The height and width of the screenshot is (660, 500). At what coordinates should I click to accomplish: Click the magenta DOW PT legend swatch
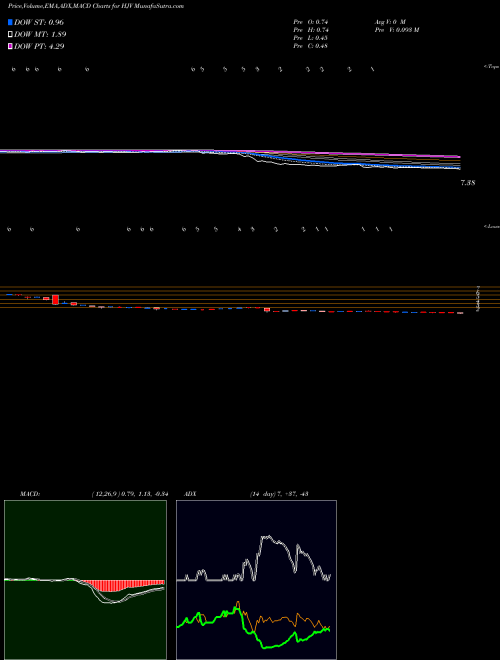point(10,46)
